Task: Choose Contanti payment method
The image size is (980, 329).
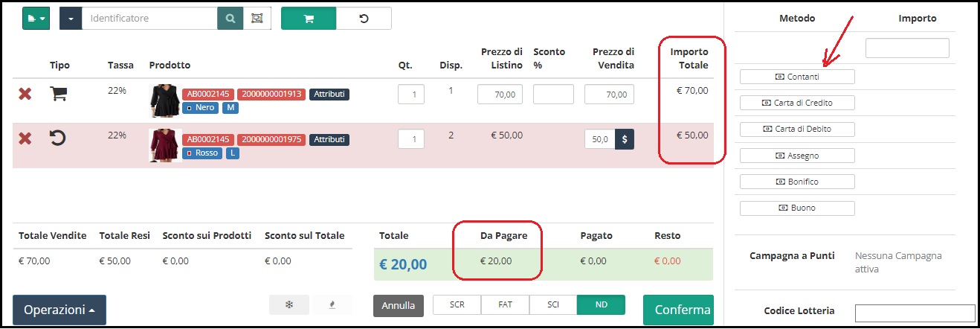Action: tap(797, 77)
